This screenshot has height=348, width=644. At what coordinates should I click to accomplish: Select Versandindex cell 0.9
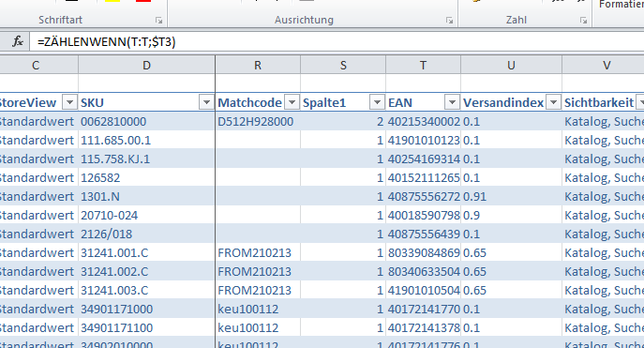click(x=511, y=216)
